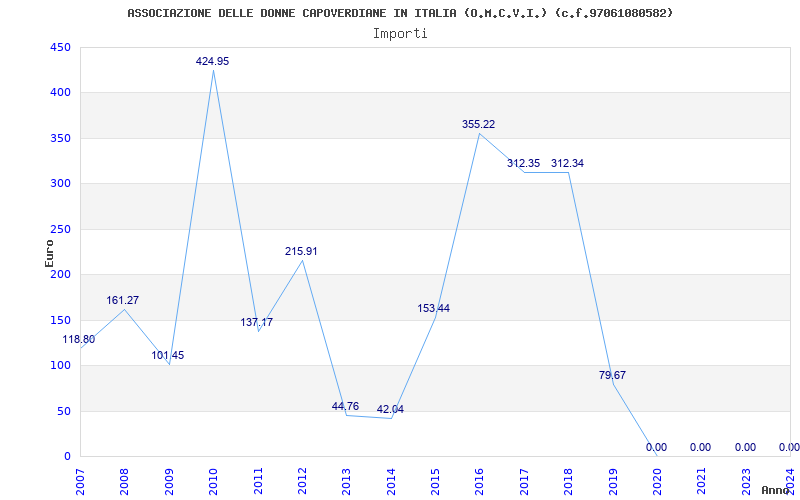Click the 250 y-axis tick label
Viewport: 800px width, 500px height.
coord(60,229)
